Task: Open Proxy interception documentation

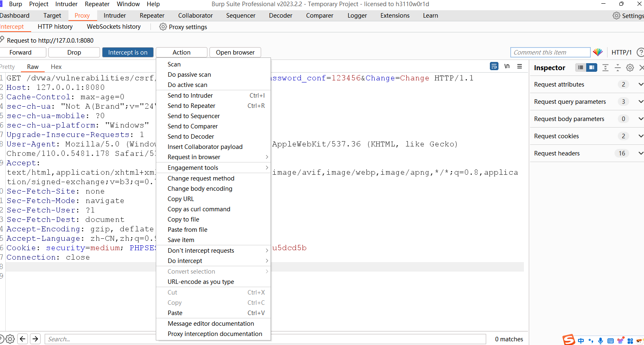Action: (214, 334)
